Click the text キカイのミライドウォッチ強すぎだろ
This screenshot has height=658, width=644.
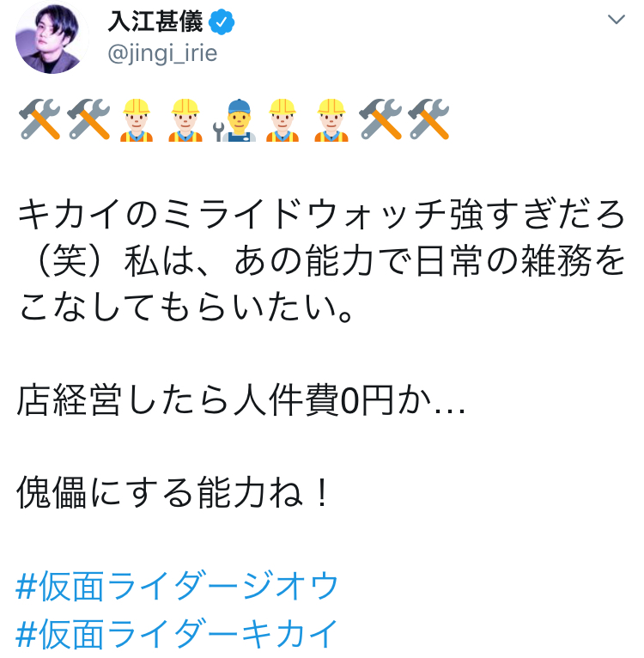click(321, 214)
